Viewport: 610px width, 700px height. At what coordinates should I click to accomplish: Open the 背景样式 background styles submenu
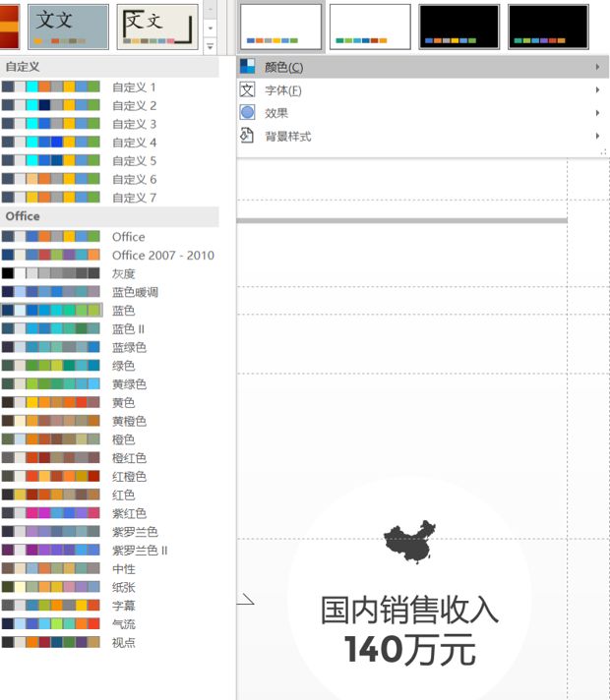point(423,136)
